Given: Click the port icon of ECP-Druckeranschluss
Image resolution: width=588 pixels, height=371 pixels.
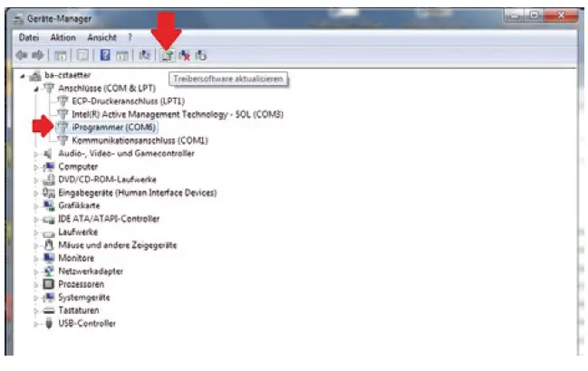Looking at the screenshot, I should [63, 101].
